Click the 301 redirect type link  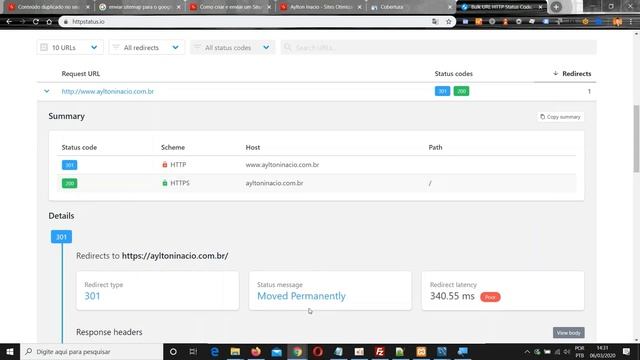pos(92,296)
